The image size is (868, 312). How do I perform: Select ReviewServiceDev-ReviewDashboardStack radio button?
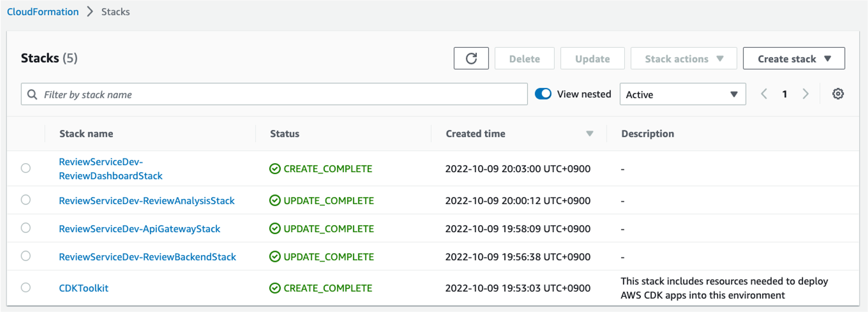(x=26, y=168)
